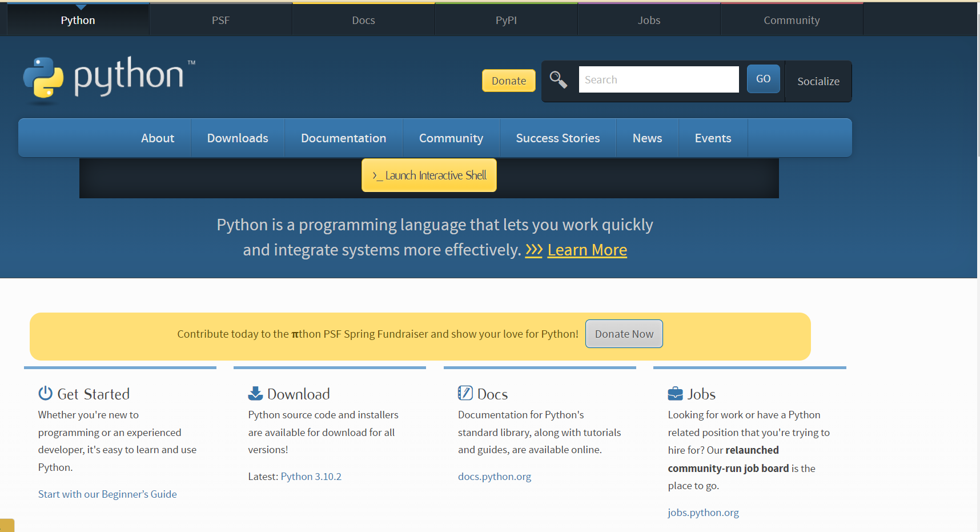This screenshot has height=532, width=980.
Task: Click the yellow Donate button
Action: [x=509, y=81]
